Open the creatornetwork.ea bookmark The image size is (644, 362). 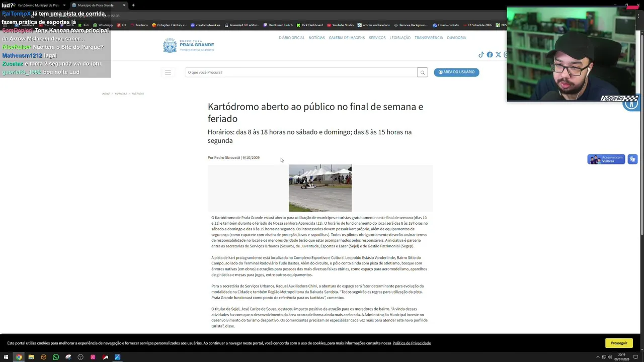pyautogui.click(x=206, y=25)
